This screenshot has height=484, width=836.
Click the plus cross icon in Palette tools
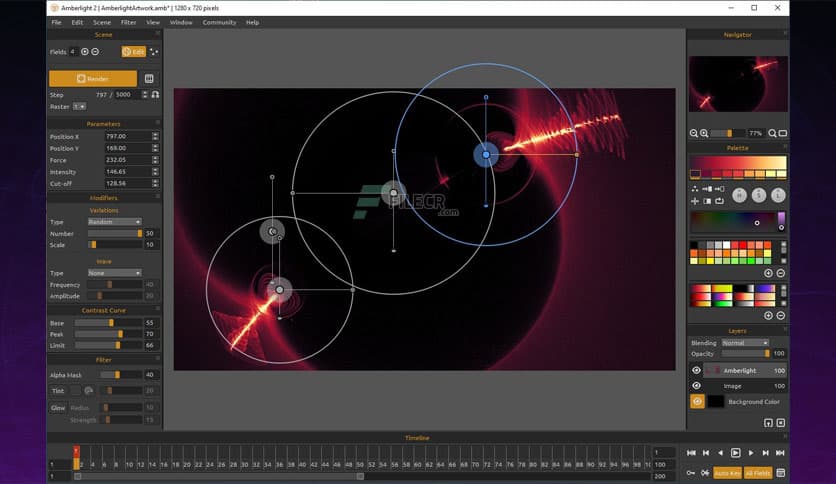695,201
